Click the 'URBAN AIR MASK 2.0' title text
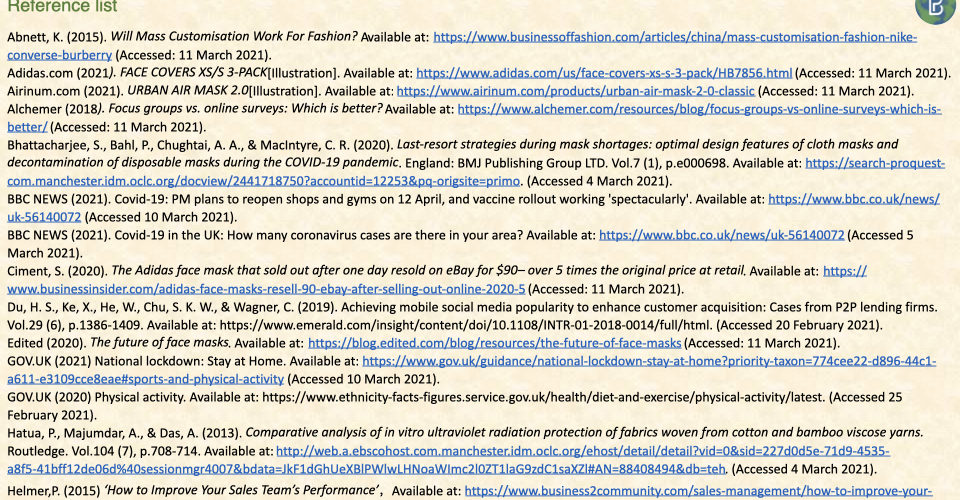 pyautogui.click(x=187, y=91)
